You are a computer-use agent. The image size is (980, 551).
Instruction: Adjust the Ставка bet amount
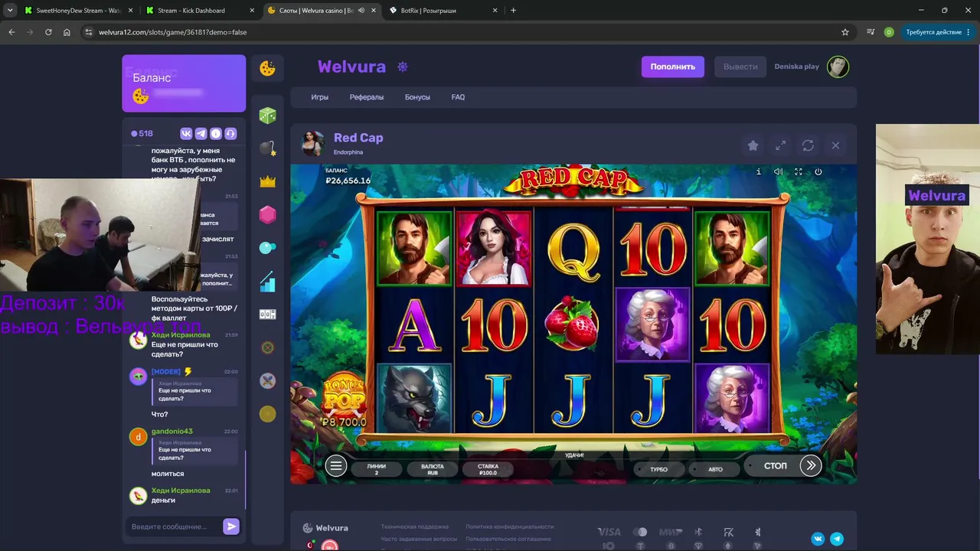488,469
